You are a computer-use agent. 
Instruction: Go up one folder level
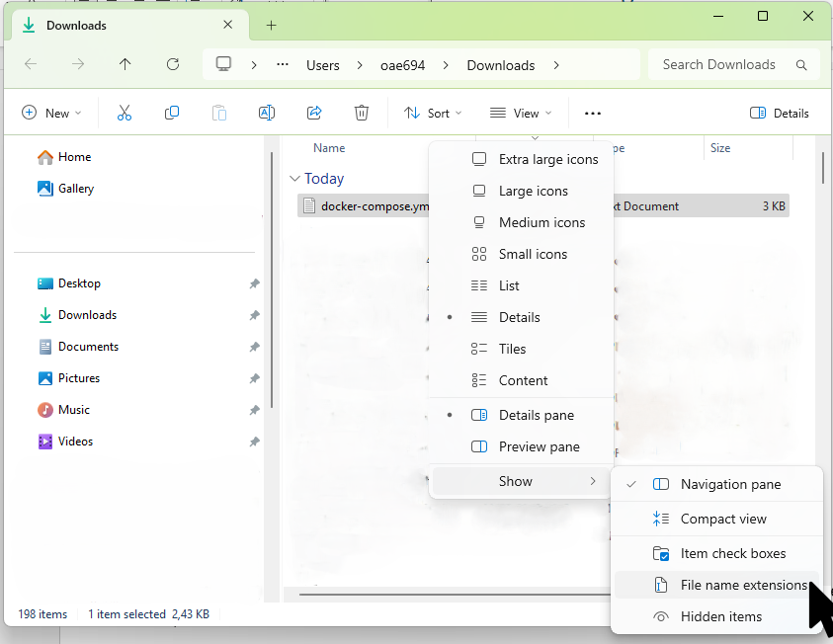click(125, 65)
